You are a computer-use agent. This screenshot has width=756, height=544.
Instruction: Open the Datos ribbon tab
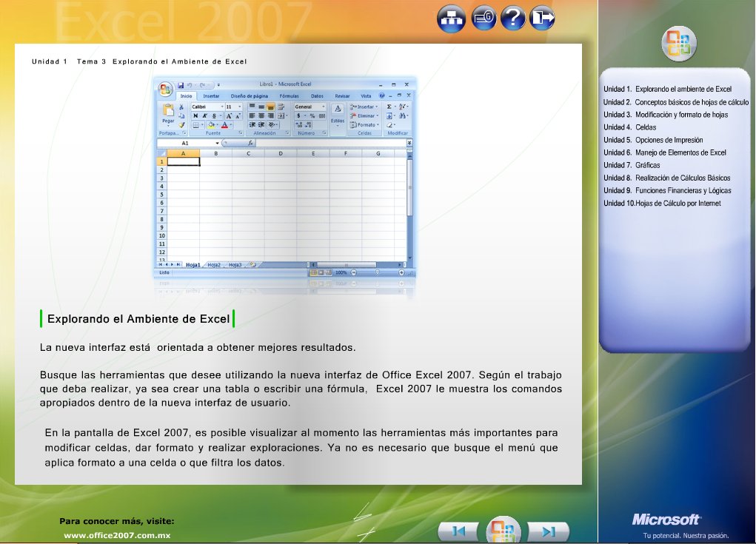[x=317, y=96]
